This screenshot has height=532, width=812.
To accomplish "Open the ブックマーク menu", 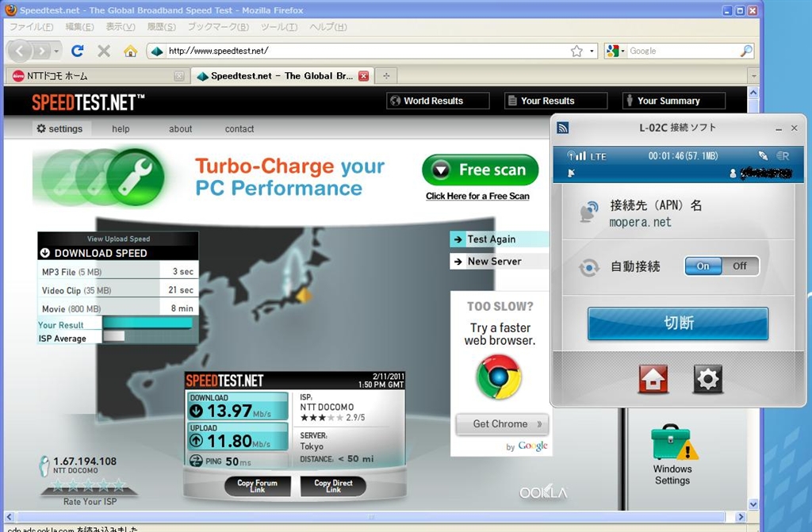I will [218, 26].
